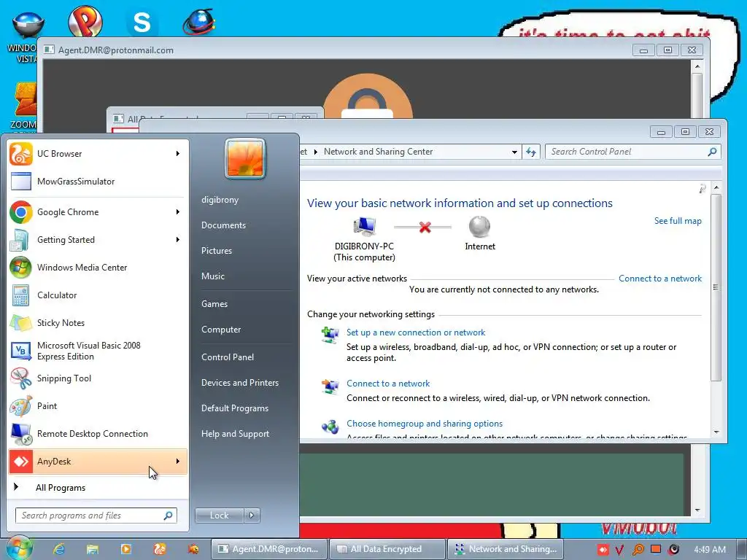The height and width of the screenshot is (560, 747).
Task: Open Windows Explorer folder icon on taskbar
Action: pos(93,549)
